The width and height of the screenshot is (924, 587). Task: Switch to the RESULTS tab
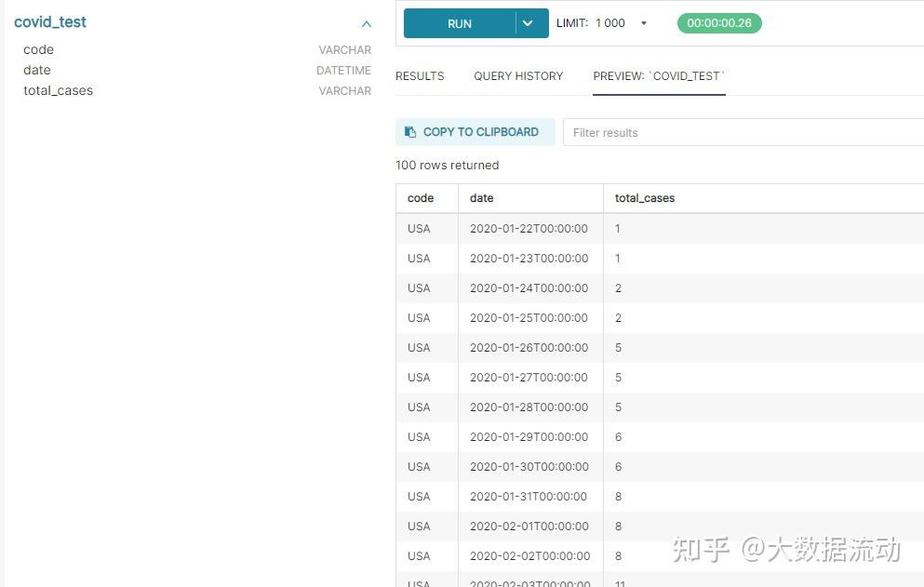[420, 76]
